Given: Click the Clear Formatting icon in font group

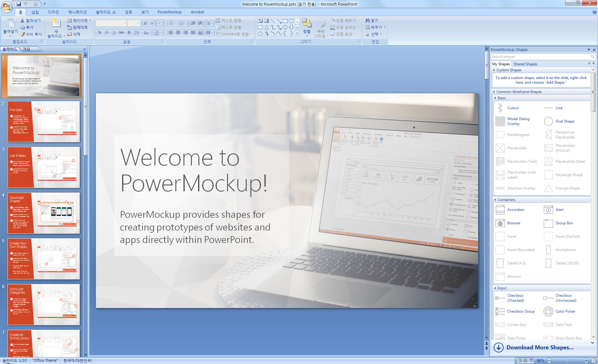Looking at the screenshot, I should pyautogui.click(x=160, y=23).
